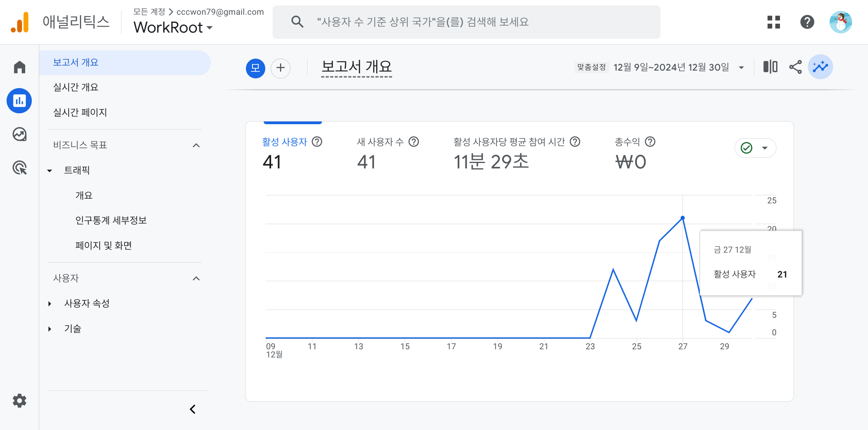Open help for 총수익 metric
Image resolution: width=868 pixels, height=430 pixels.
point(650,142)
